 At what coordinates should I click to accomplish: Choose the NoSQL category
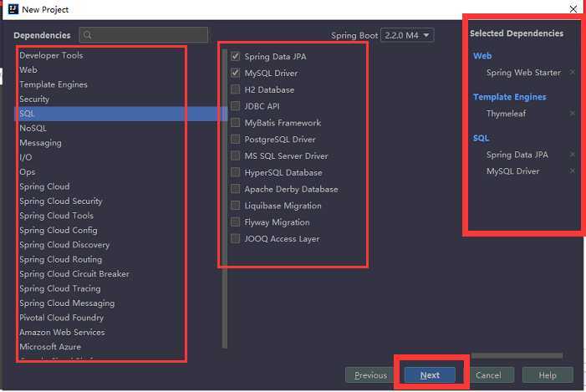click(33, 128)
